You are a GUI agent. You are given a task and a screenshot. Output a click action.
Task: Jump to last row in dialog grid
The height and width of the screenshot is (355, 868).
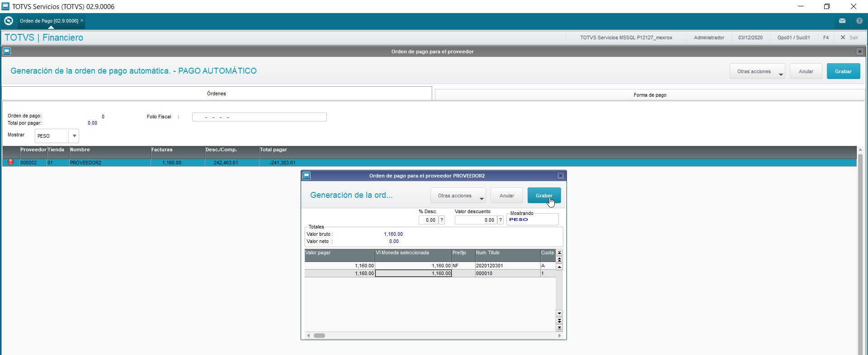click(x=559, y=328)
